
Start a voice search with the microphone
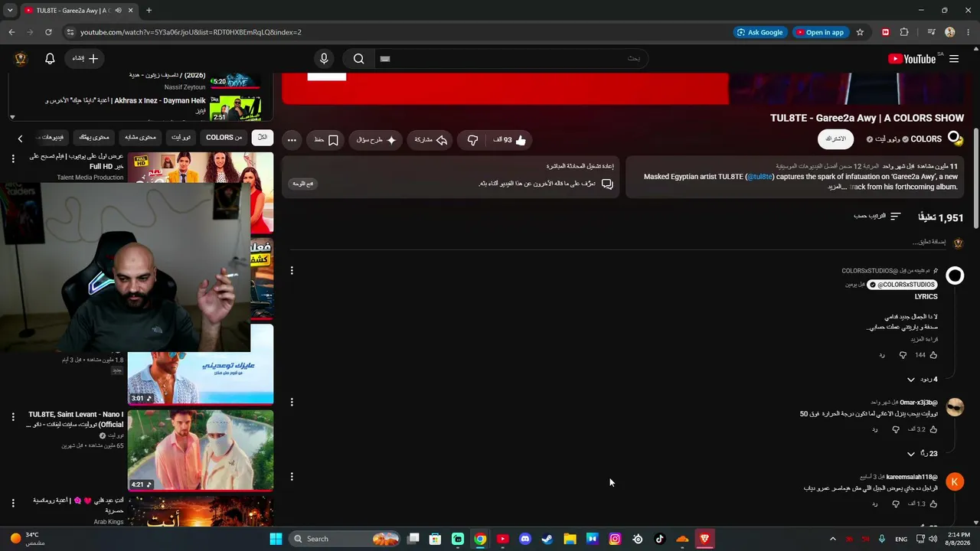tap(324, 59)
